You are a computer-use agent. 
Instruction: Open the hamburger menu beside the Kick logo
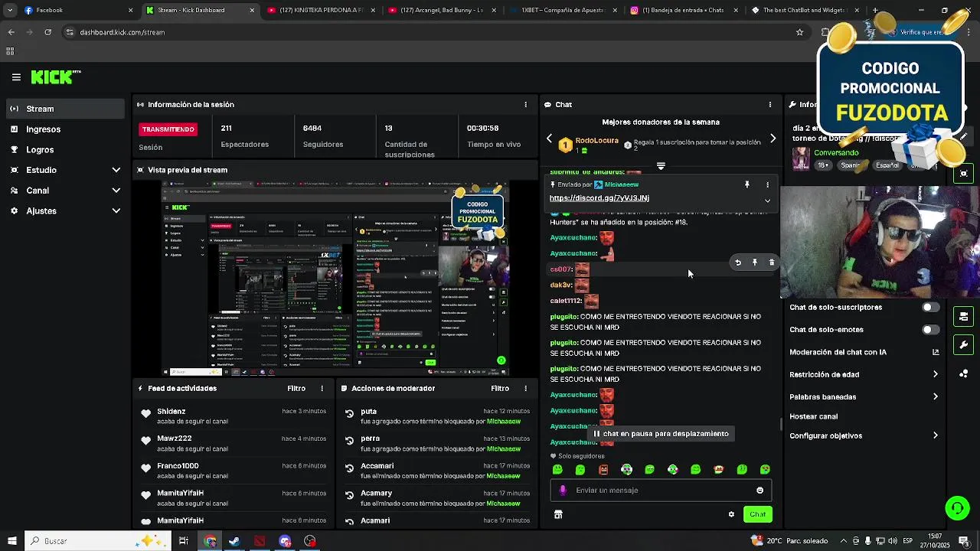(x=16, y=77)
